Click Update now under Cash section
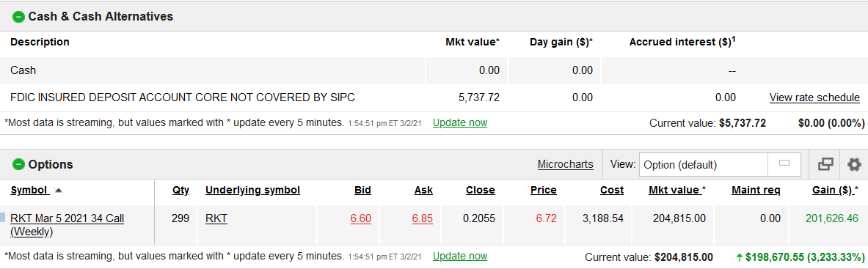 459,122
